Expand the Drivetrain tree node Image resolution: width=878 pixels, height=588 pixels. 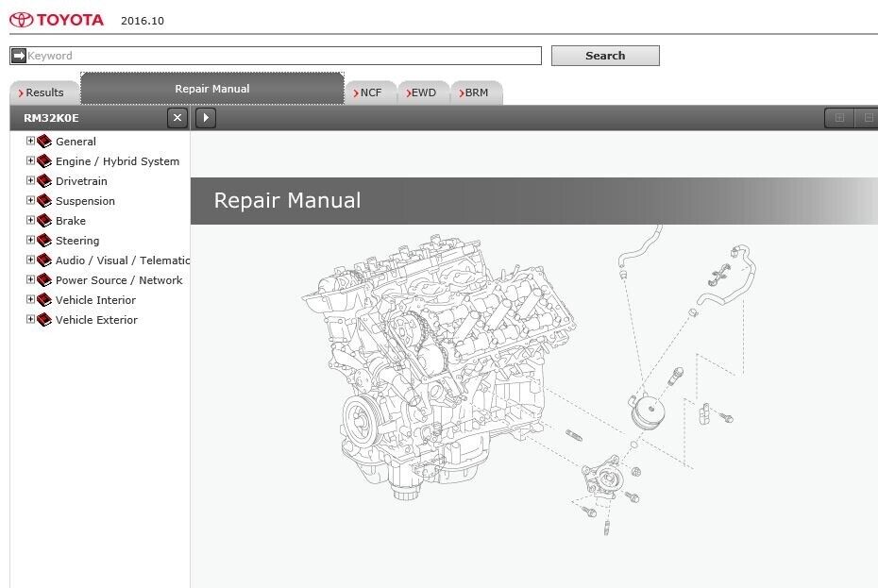pyautogui.click(x=30, y=181)
